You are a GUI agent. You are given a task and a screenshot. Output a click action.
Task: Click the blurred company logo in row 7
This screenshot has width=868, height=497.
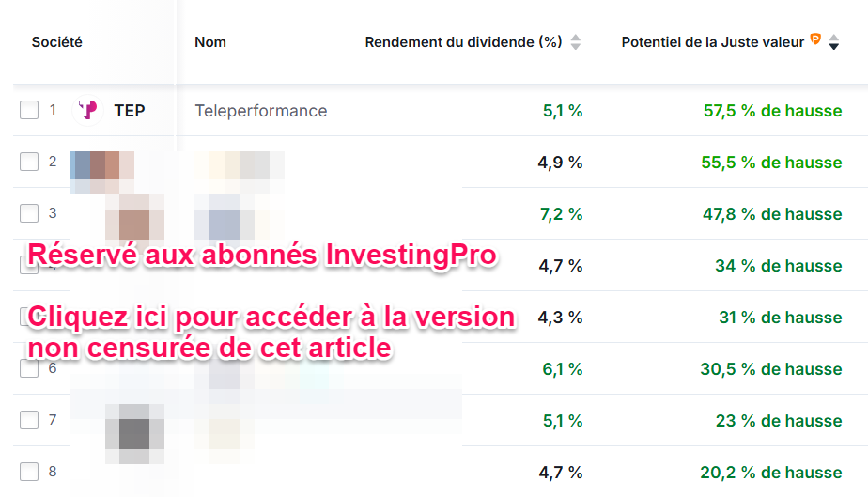[x=134, y=427]
